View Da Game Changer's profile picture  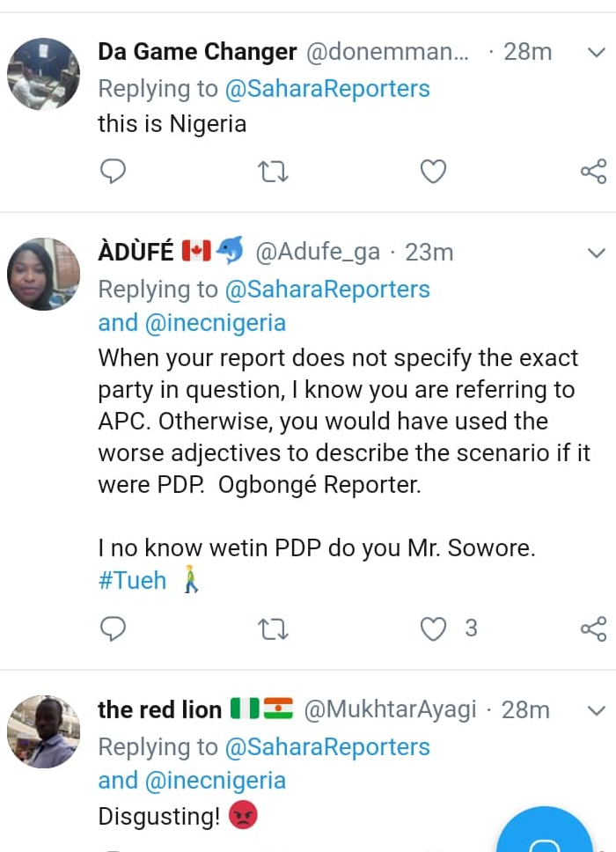point(43,74)
